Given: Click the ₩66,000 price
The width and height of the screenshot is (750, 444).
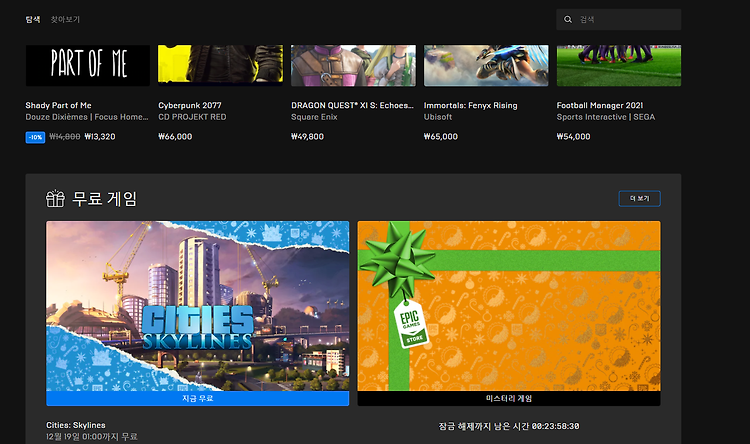Looking at the screenshot, I should coord(175,137).
